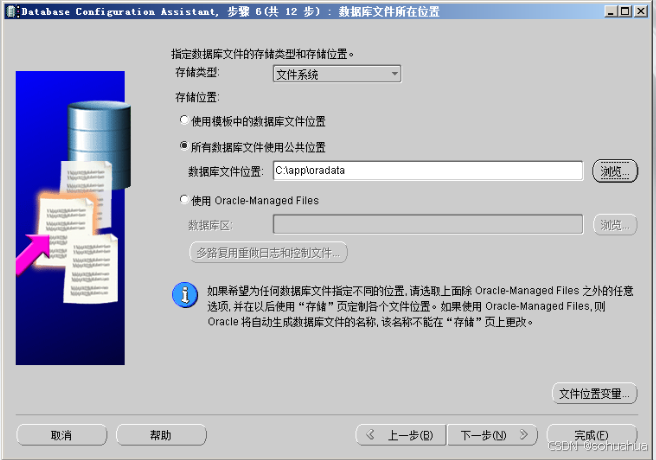This screenshot has height=460, width=656.
Task: Click 完成(F) to finish
Action: 592,435
